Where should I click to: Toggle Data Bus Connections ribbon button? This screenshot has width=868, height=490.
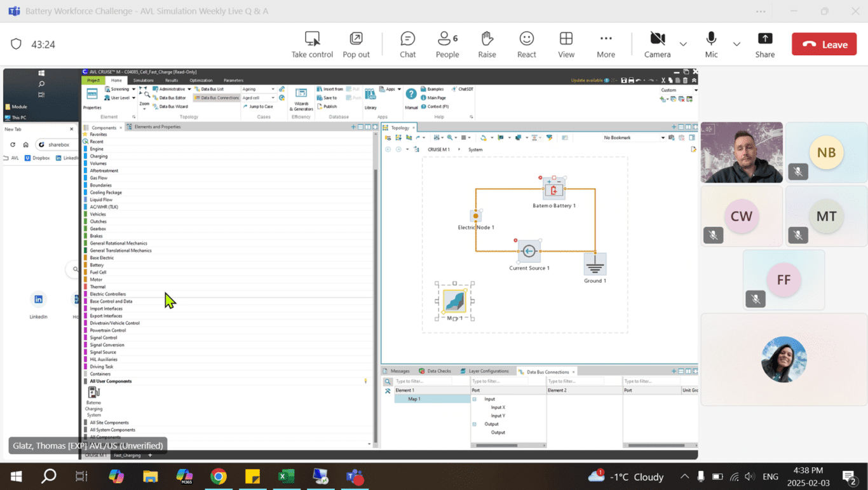click(x=217, y=98)
